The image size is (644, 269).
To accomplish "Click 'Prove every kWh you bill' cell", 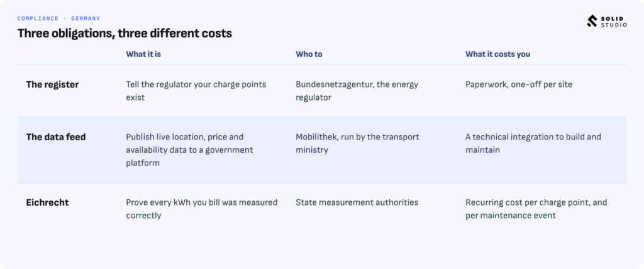I will 202,209.
